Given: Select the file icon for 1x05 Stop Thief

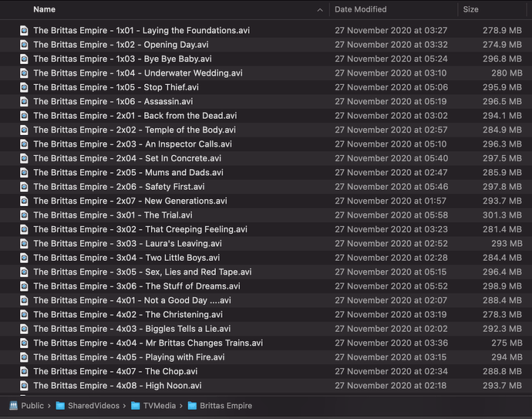Looking at the screenshot, I should (x=24, y=88).
